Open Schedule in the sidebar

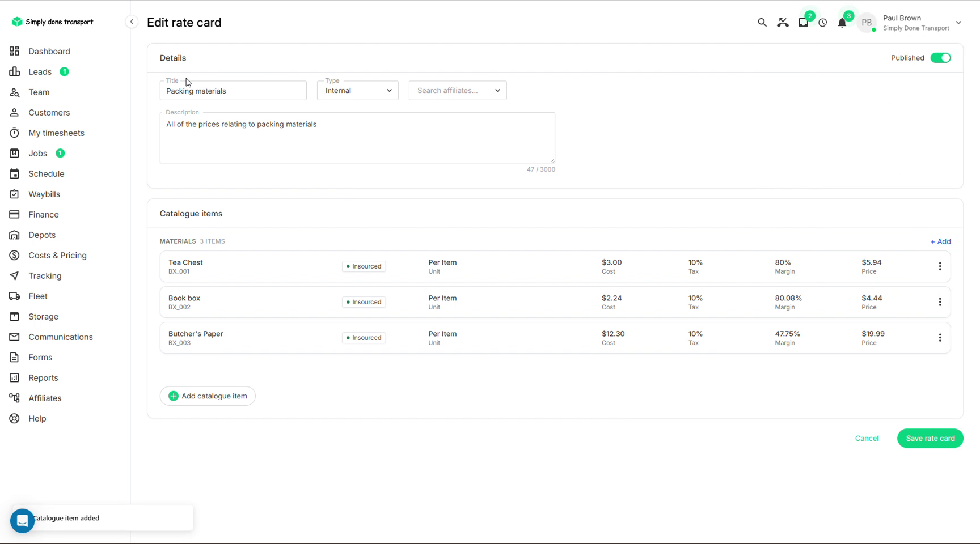click(47, 174)
